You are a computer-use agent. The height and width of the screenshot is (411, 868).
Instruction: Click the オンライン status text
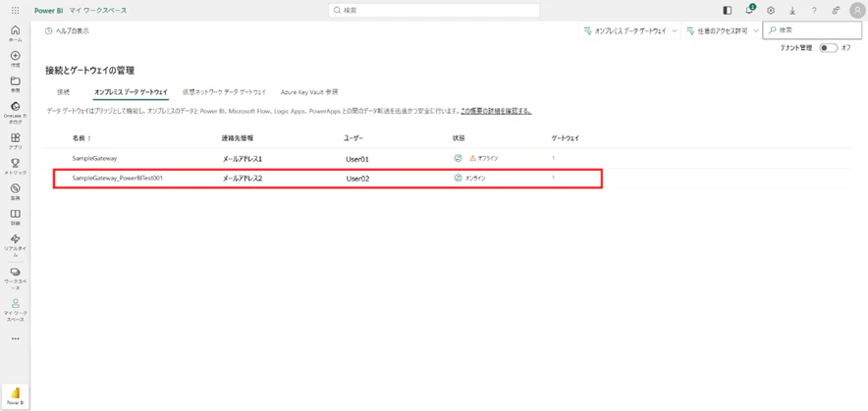point(476,179)
